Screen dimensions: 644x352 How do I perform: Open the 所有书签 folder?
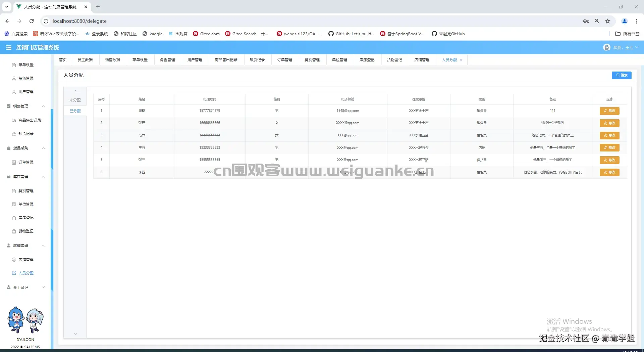pyautogui.click(x=627, y=34)
